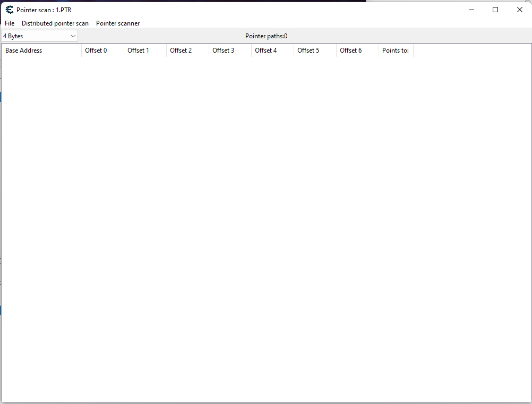
Task: Click the Points to: column header
Action: click(x=396, y=50)
